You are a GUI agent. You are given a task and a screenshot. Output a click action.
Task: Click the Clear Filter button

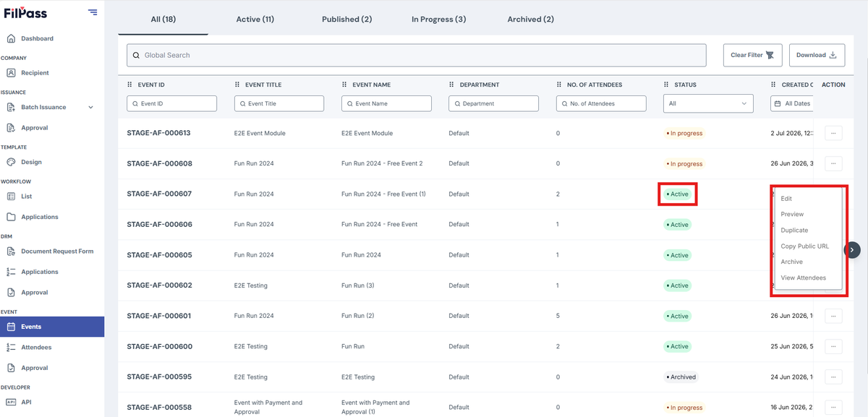[x=752, y=55]
